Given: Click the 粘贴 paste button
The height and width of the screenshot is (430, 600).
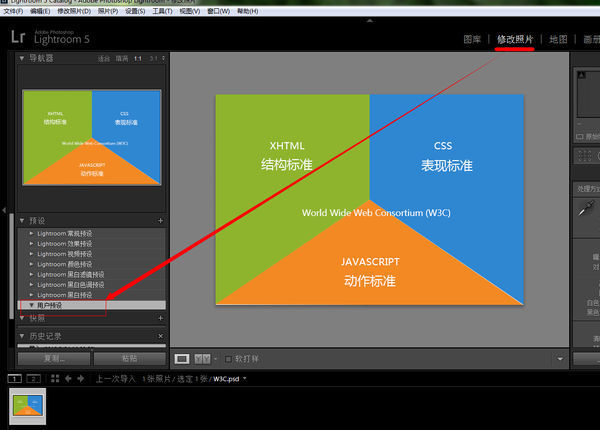Looking at the screenshot, I should [x=129, y=358].
